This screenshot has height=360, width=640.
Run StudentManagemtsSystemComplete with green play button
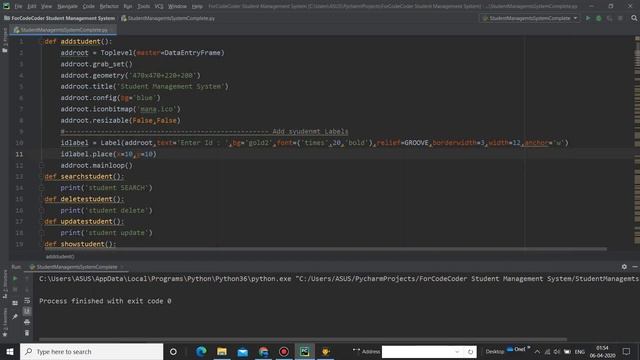pyautogui.click(x=588, y=18)
